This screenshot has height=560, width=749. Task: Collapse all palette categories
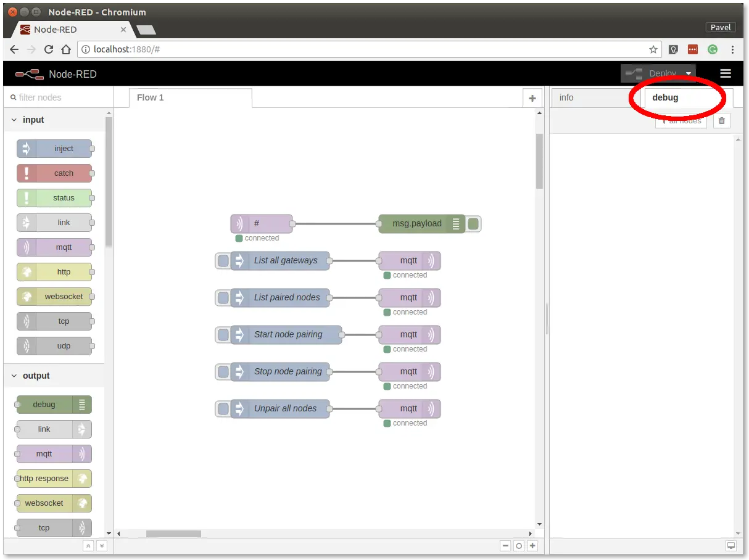pos(89,546)
